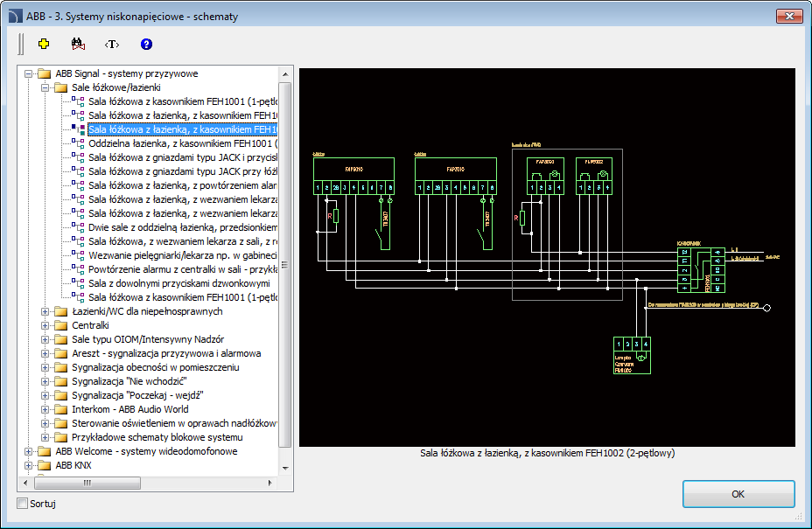Click the ABB KNX folder icon
This screenshot has width=812, height=529.
[x=44, y=465]
